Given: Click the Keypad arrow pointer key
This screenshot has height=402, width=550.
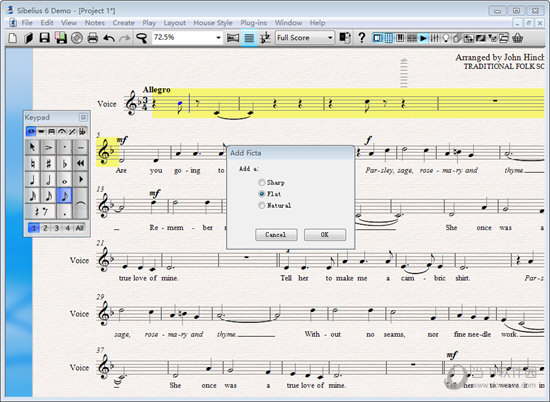Looking at the screenshot, I should pos(32,147).
